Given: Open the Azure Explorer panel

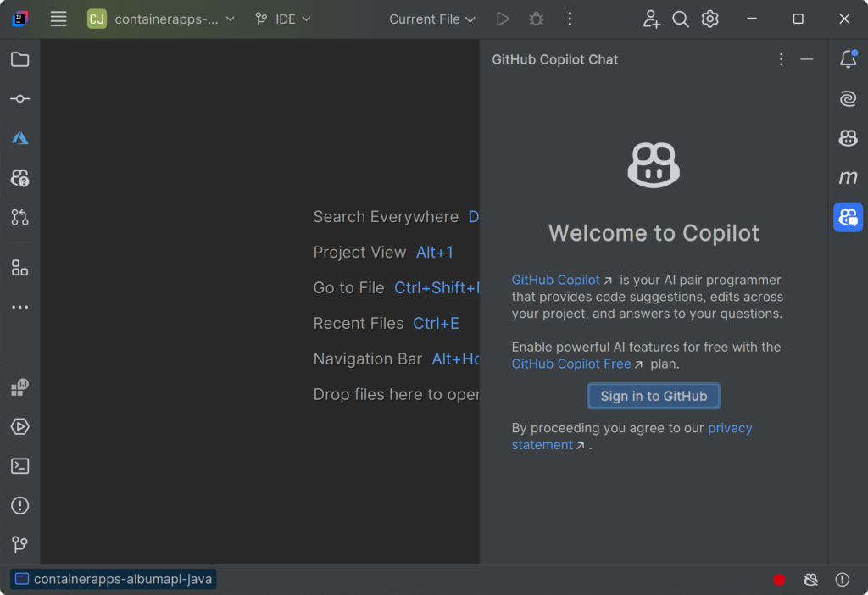Looking at the screenshot, I should point(20,137).
